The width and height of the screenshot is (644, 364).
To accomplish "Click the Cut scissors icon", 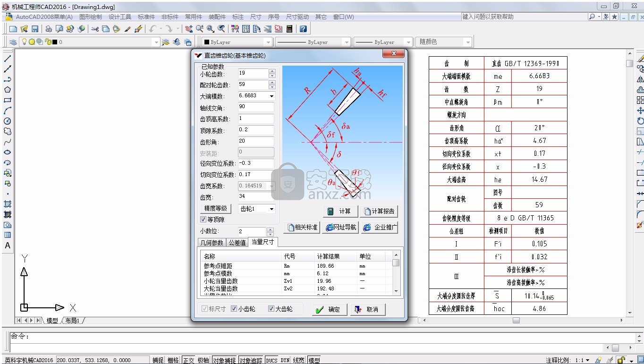I will pos(95,29).
